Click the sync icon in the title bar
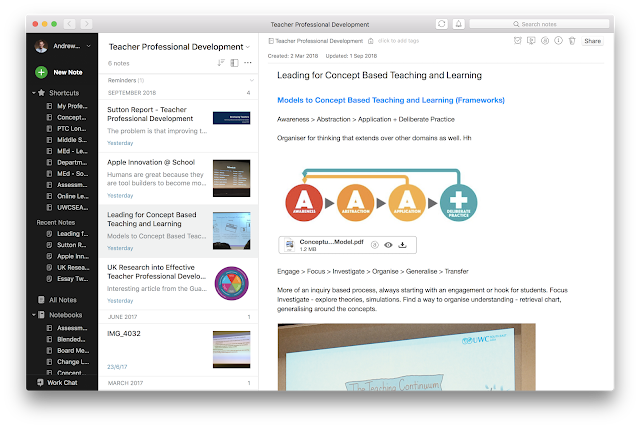Screen dimensions: 640x428 (442, 24)
